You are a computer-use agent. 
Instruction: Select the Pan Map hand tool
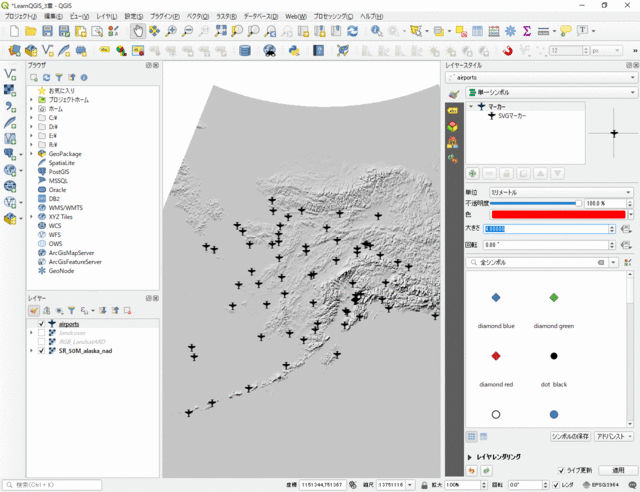(138, 31)
